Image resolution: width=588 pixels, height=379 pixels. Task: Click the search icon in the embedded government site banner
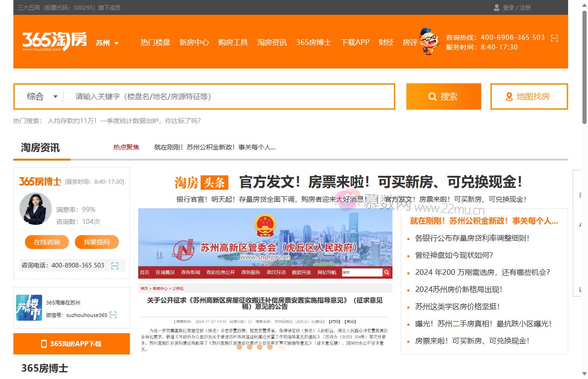[386, 273]
